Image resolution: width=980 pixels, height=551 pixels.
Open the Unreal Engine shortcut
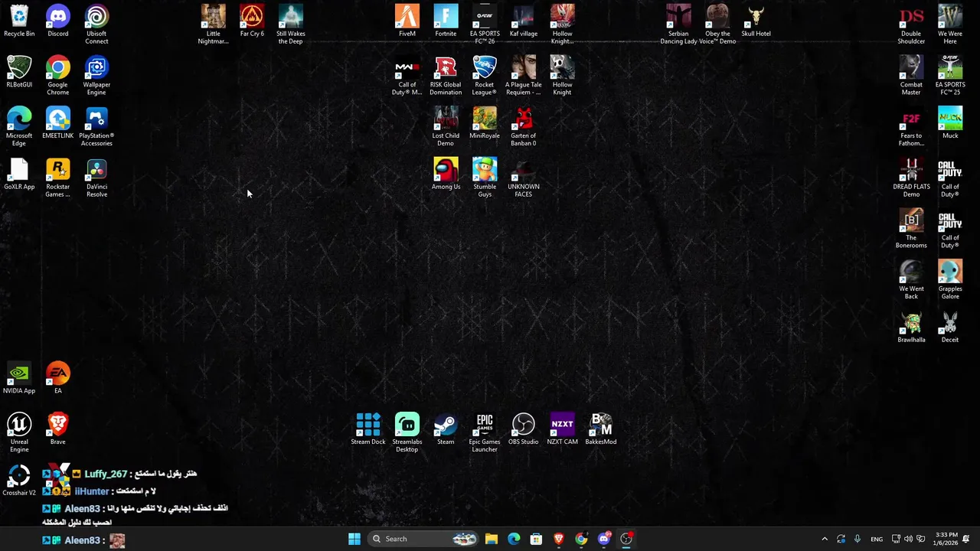coord(19,432)
